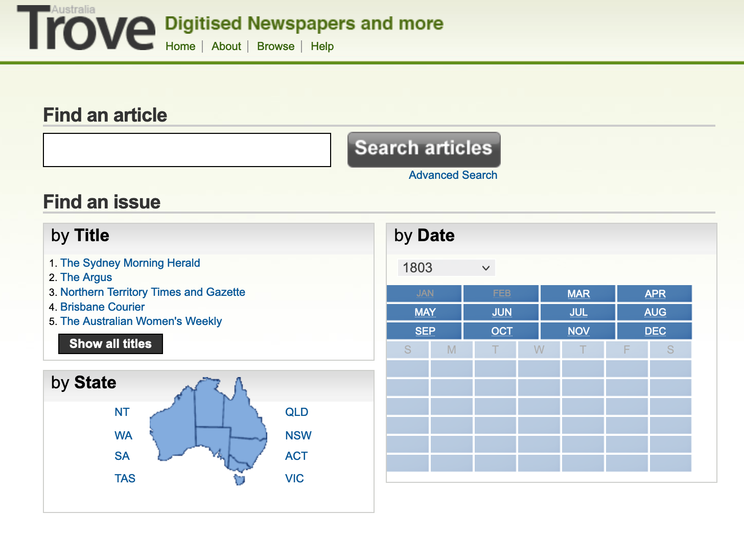Screen dimensions: 744x560
Task: Select the JUN month tab
Action: (501, 312)
